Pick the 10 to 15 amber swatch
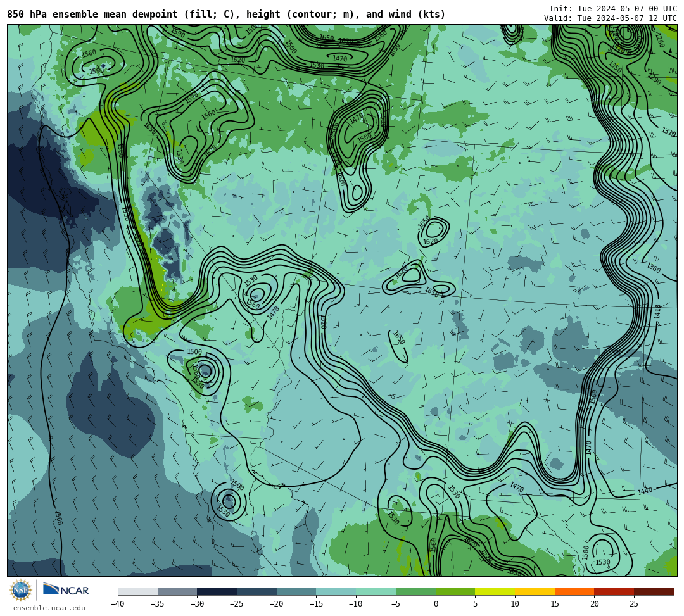 535,591
